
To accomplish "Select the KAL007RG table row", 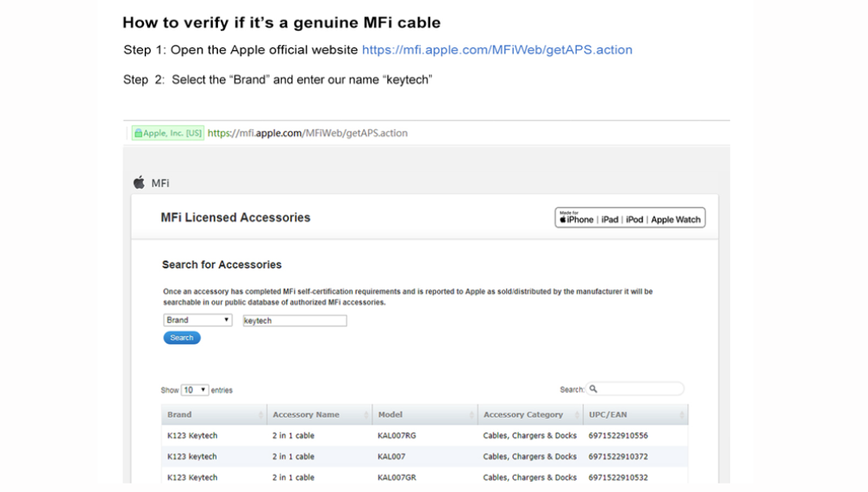I will click(x=425, y=435).
